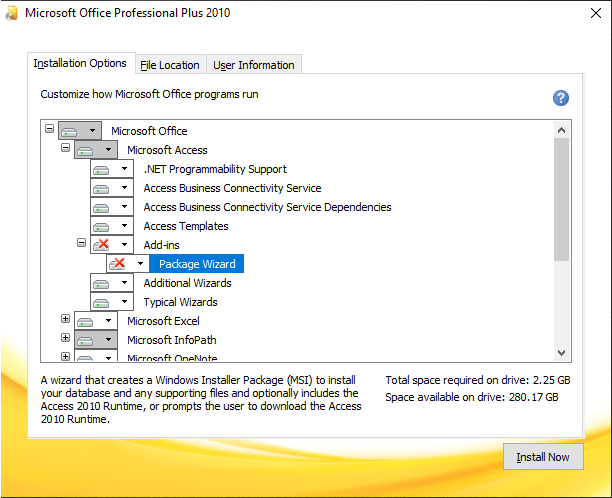Open install option dropdown for Microsoft Office
Screen dimensions: 612x498
click(80, 131)
